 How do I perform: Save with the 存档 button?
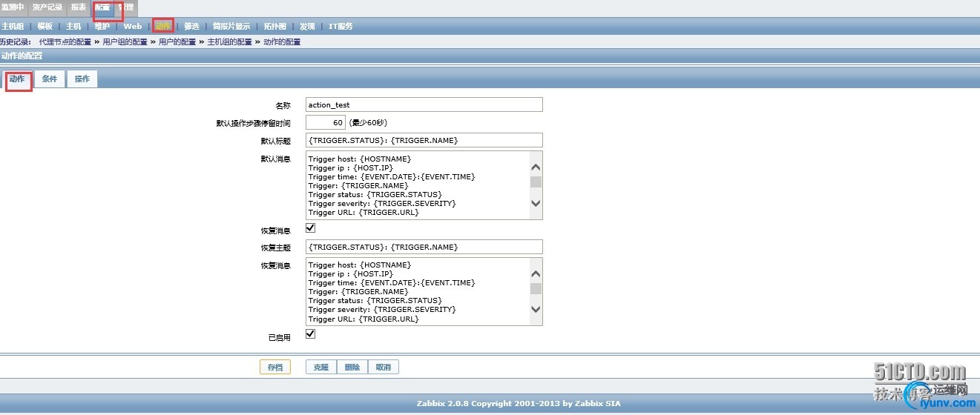click(x=274, y=367)
